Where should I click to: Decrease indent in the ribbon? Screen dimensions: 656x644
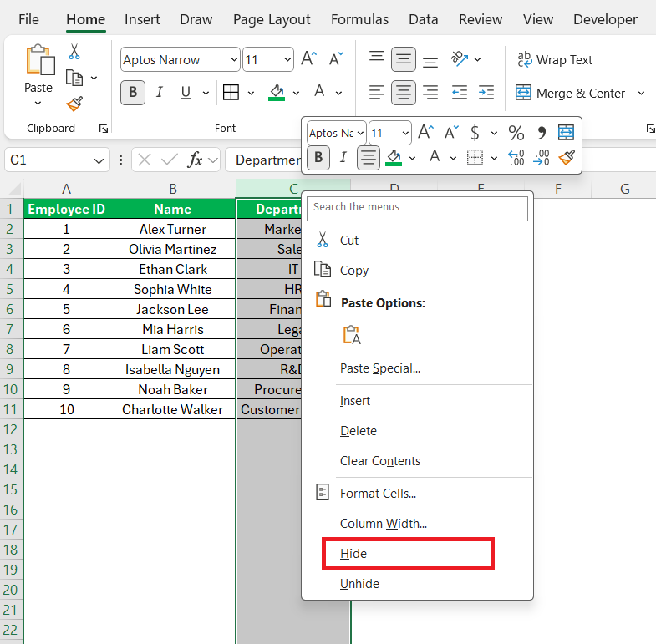pos(460,93)
